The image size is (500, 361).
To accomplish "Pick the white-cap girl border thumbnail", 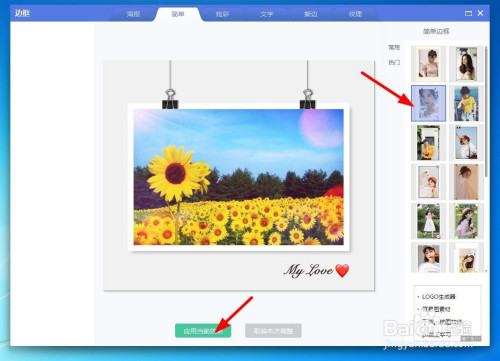I will tap(428, 257).
